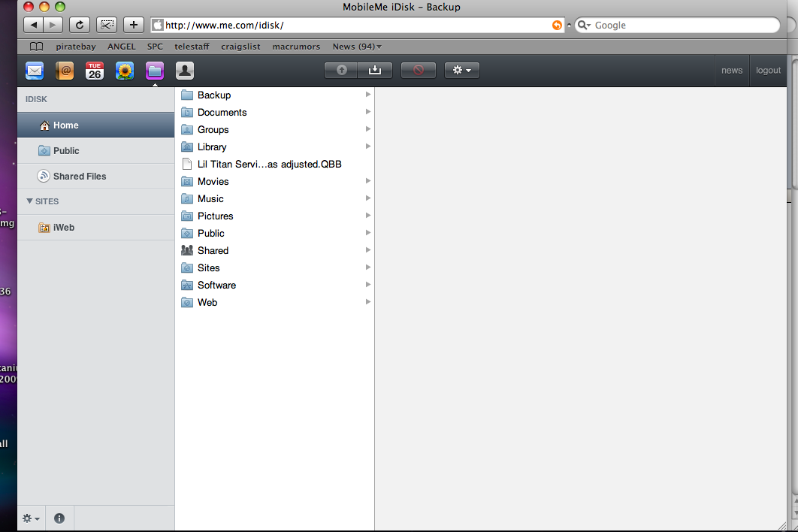Open the ANGEL bookmark
Image resolution: width=798 pixels, height=532 pixels.
pyautogui.click(x=122, y=47)
